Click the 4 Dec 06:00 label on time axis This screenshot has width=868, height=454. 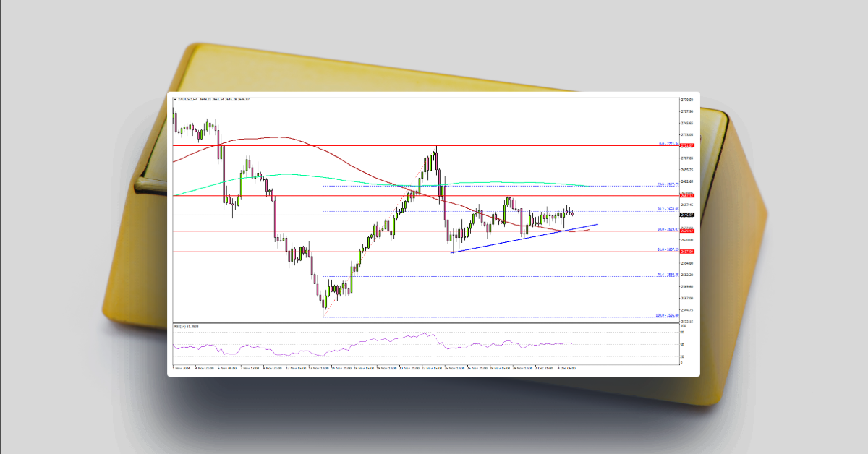(566, 368)
